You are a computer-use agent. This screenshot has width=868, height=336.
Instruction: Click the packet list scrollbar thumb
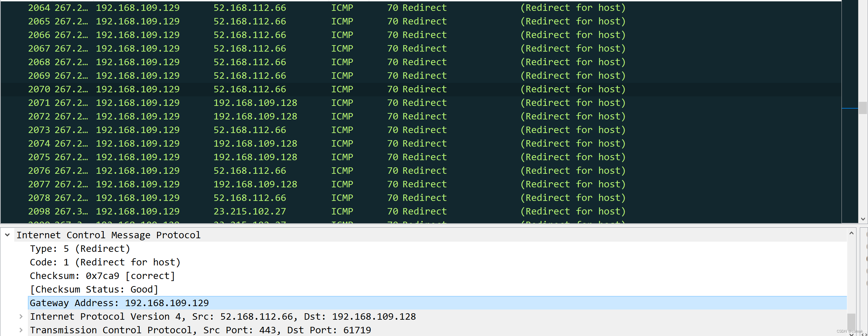863,108
